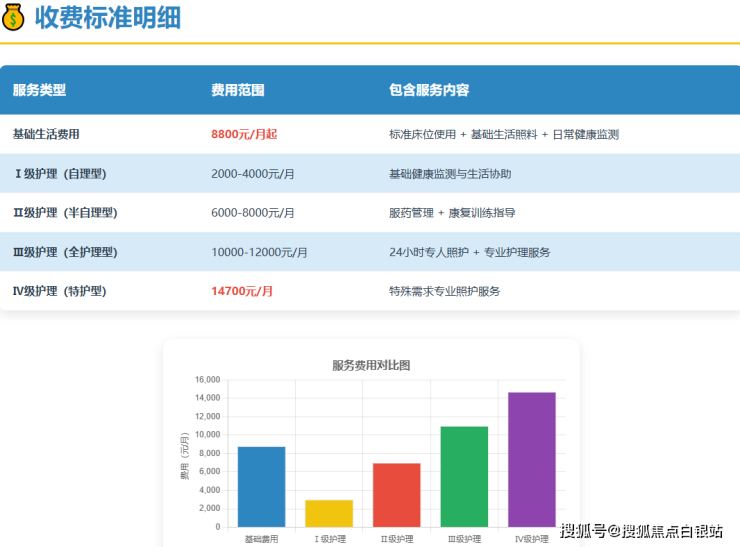Image resolution: width=740 pixels, height=547 pixels.
Task: Select the 包含服务内容 column header
Action: coord(429,90)
